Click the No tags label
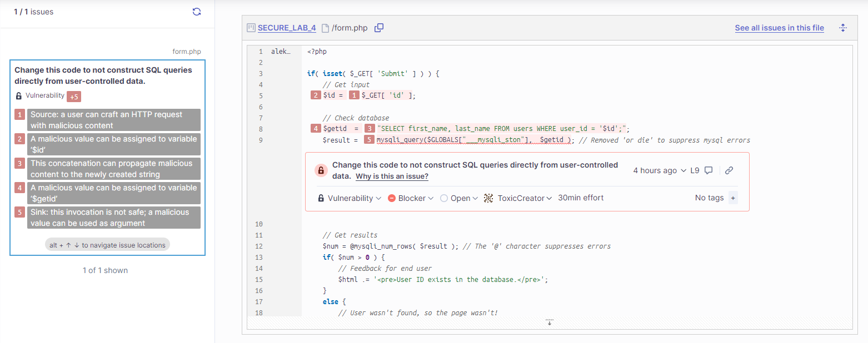The height and width of the screenshot is (343, 868). (x=710, y=198)
